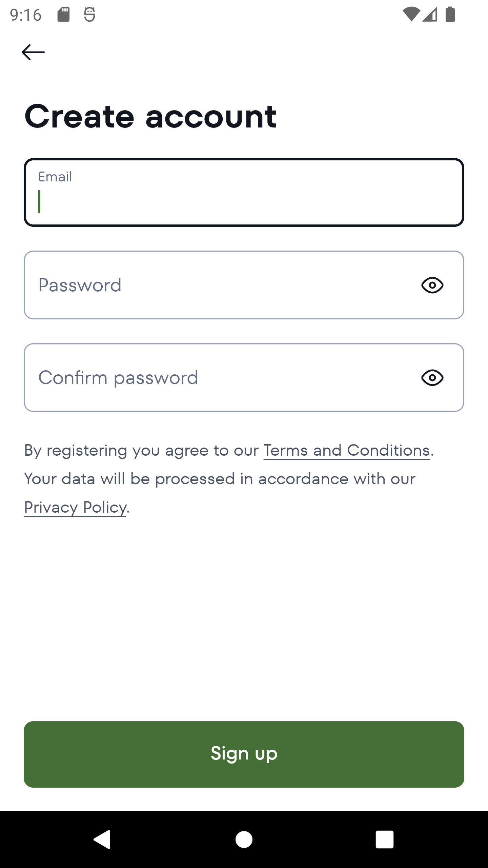
Task: Tap the SD card status icon
Action: point(63,15)
